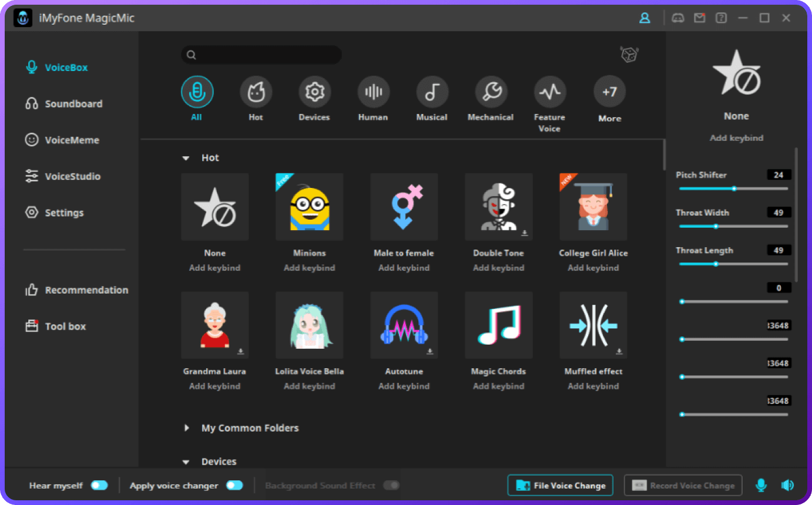This screenshot has height=505, width=812.
Task: Click the MagicMic app logo
Action: (x=23, y=18)
